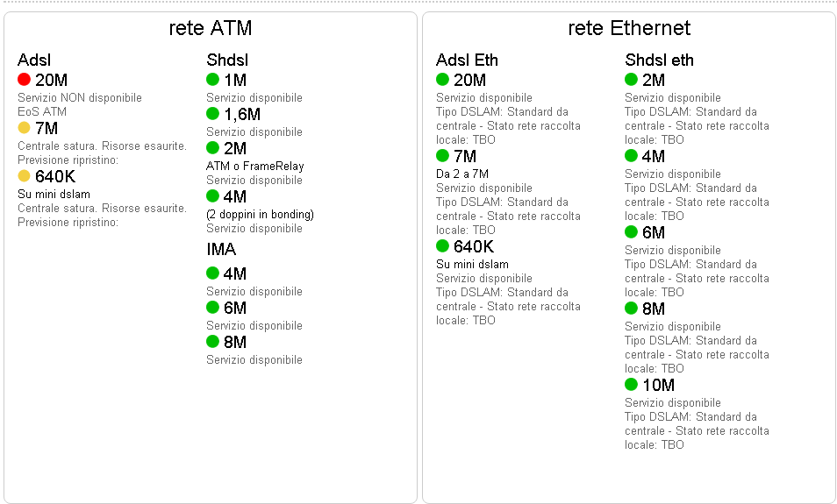Viewport: 837px width, 504px height.
Task: Select the green dot of Shdsl eth 6M
Action: (631, 232)
